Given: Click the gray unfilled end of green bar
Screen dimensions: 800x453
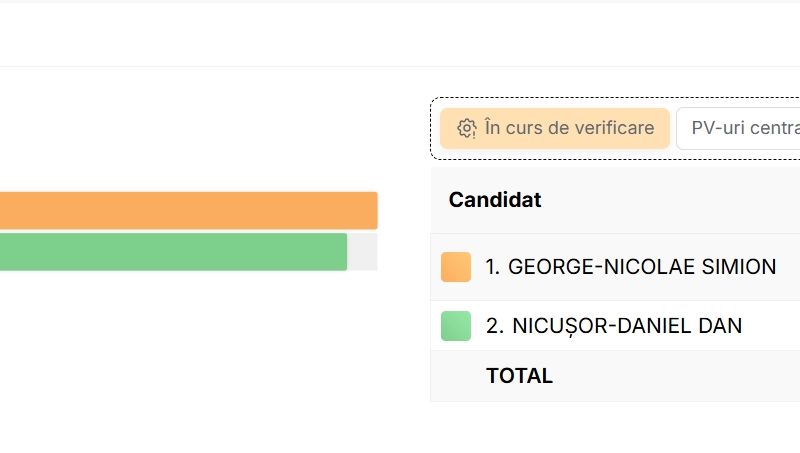Looking at the screenshot, I should (x=362, y=252).
